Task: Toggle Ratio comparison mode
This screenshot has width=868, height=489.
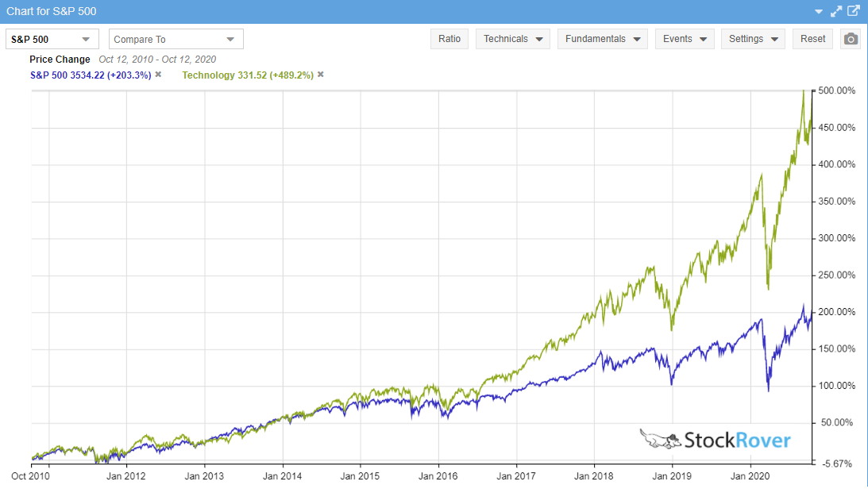Action: coord(449,38)
